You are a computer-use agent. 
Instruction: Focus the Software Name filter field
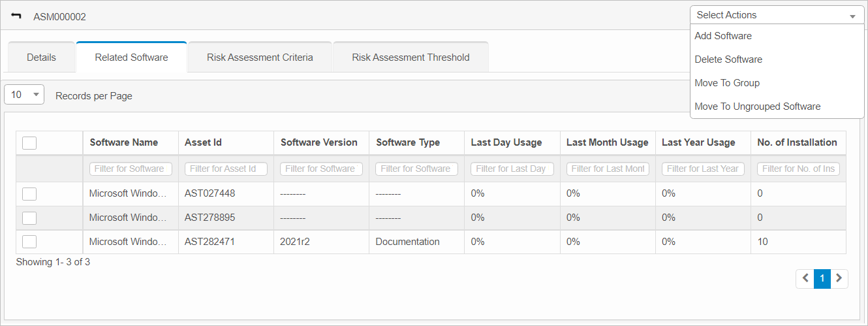(131, 169)
